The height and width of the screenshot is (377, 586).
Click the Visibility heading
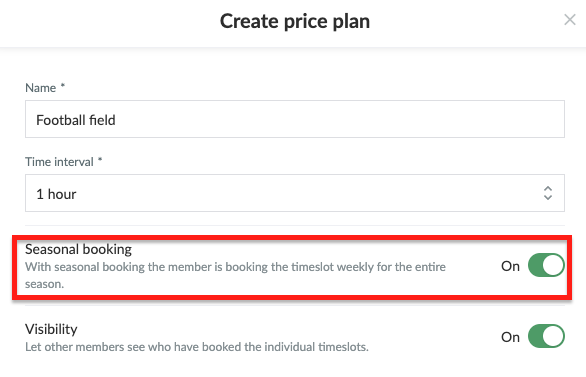tap(51, 329)
